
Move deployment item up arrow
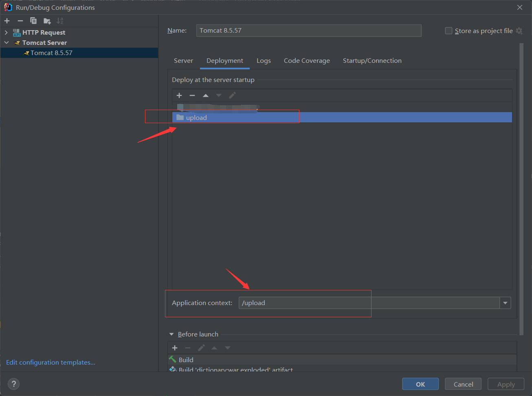[x=206, y=95]
